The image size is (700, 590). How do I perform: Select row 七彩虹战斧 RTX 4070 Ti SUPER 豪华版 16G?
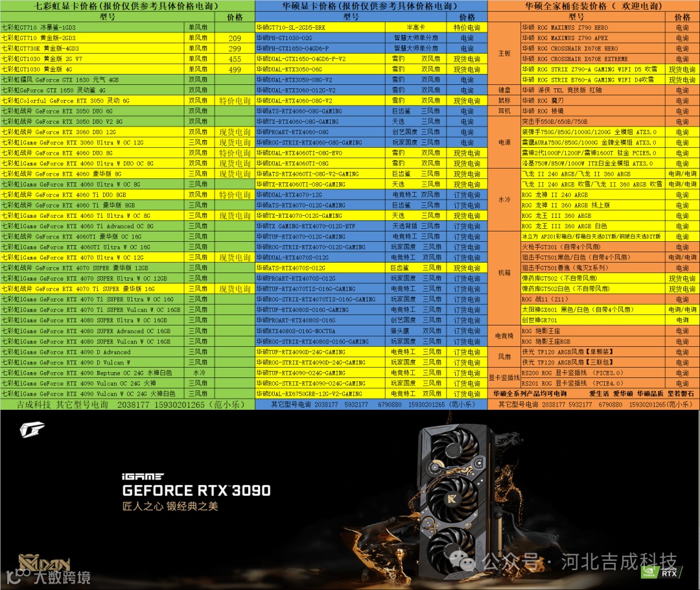[x=127, y=289]
